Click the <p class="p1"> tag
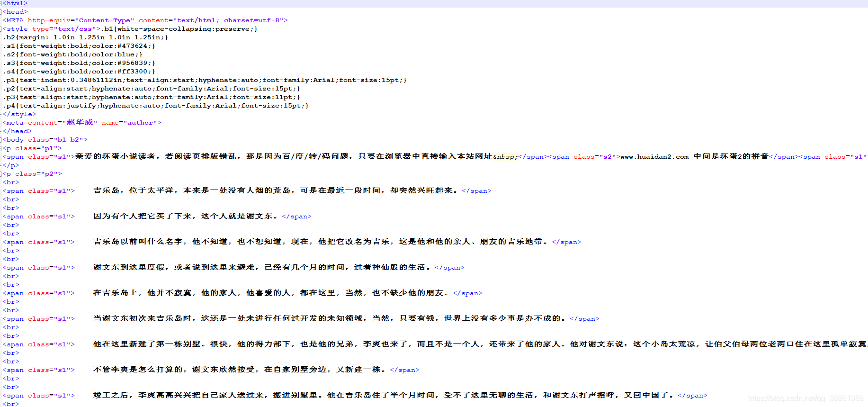This screenshot has width=868, height=407. point(32,148)
